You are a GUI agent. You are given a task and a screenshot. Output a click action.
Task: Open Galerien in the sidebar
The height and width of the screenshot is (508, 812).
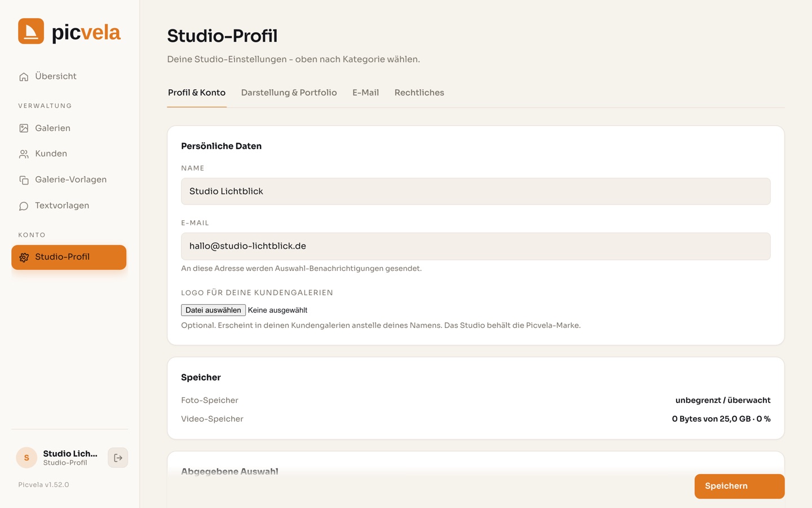pyautogui.click(x=69, y=128)
